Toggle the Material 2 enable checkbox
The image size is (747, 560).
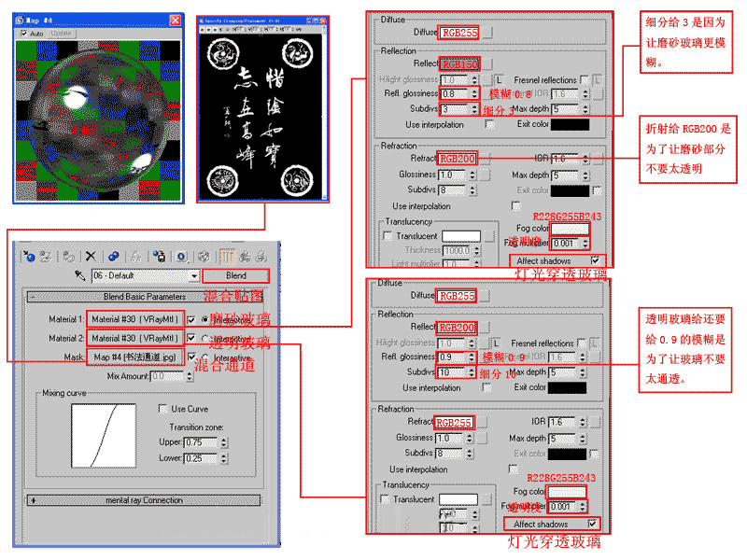[x=191, y=338]
